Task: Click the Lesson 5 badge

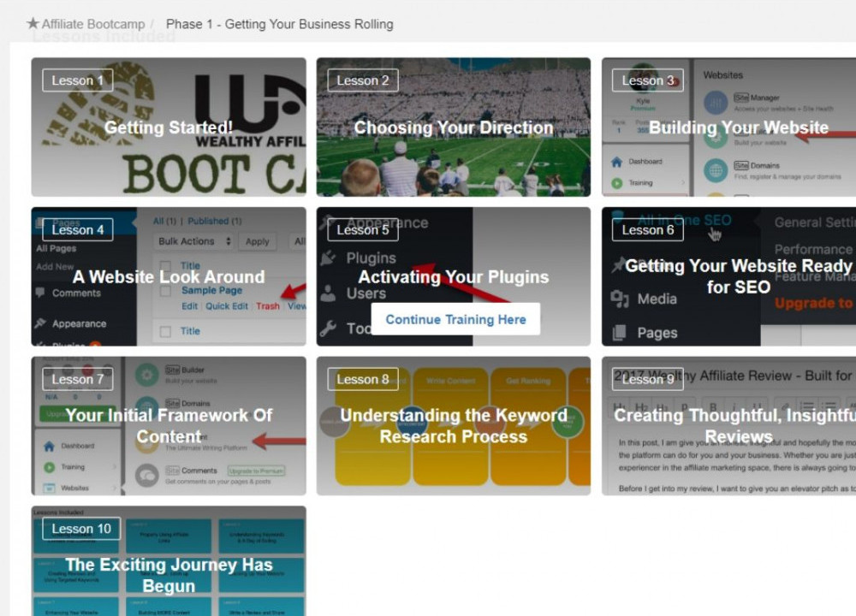Action: 362,229
